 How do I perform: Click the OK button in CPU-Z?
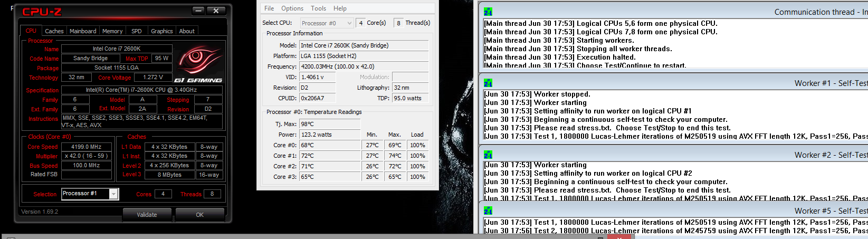[199, 215]
